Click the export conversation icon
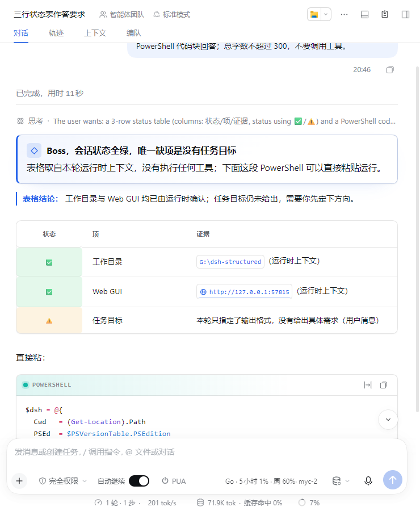 (385, 14)
